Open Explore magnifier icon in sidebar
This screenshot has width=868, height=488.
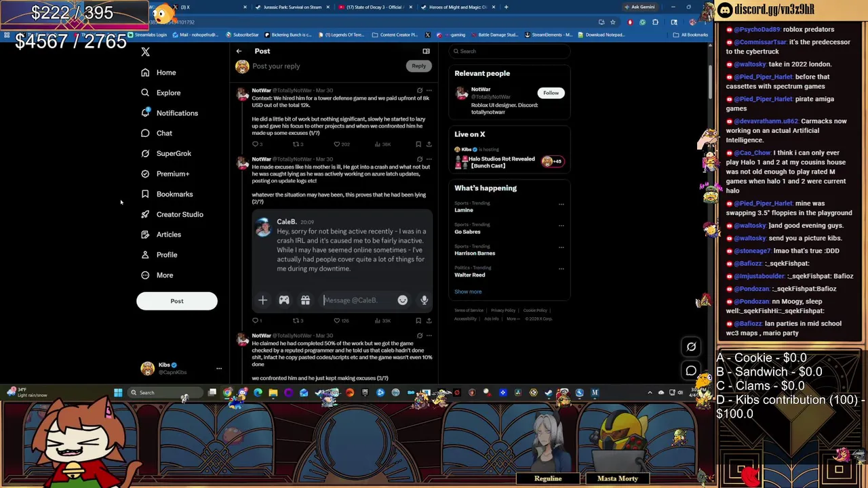tap(145, 93)
